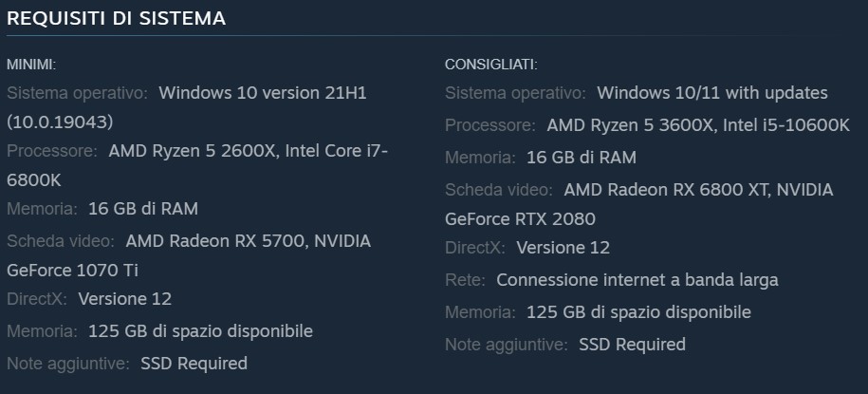Select "Windows 10 version 21H1" text
This screenshot has height=394, width=868.
click(262, 93)
